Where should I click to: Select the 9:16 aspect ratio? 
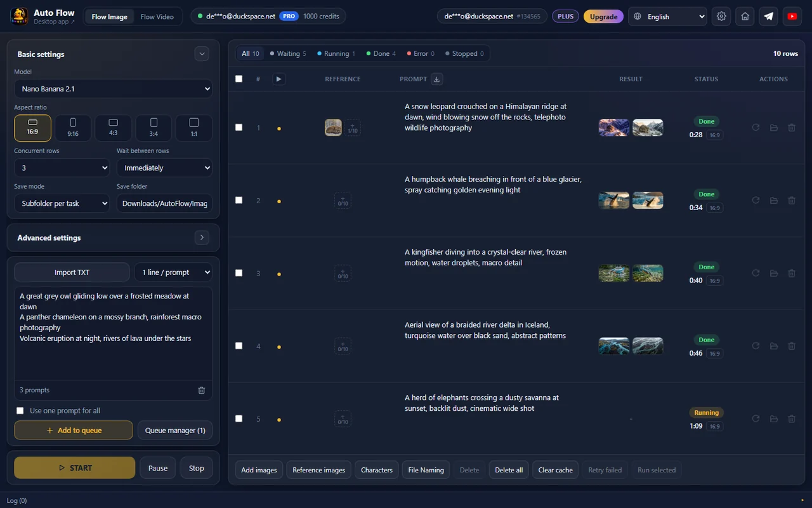73,128
